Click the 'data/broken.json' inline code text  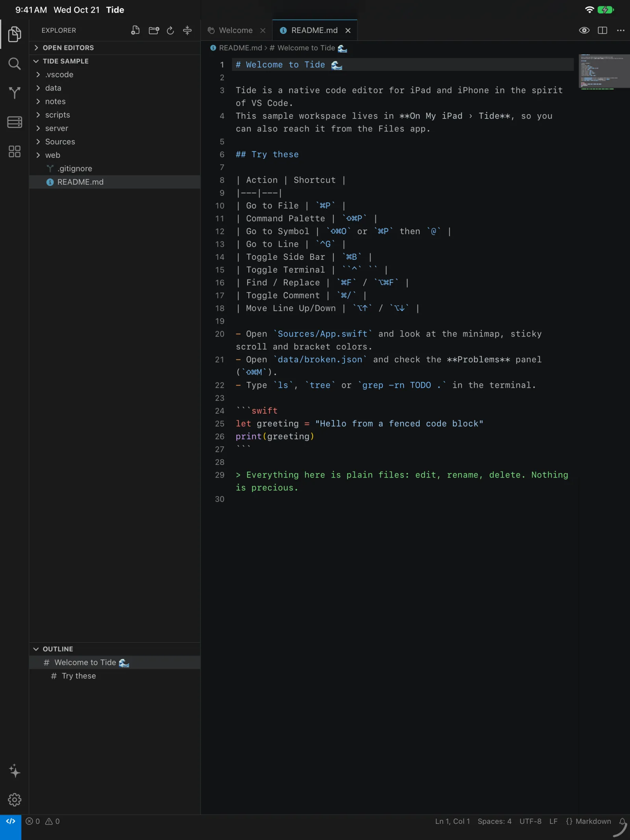click(x=320, y=359)
